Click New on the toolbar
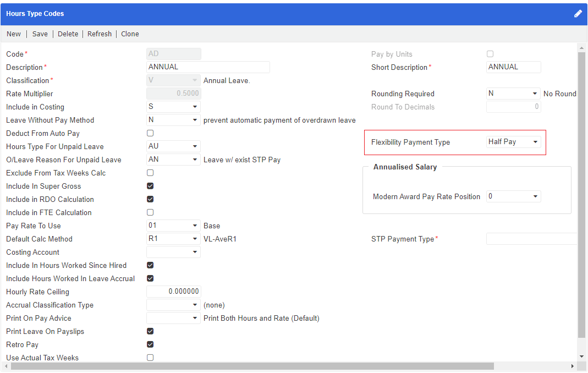 [14, 34]
